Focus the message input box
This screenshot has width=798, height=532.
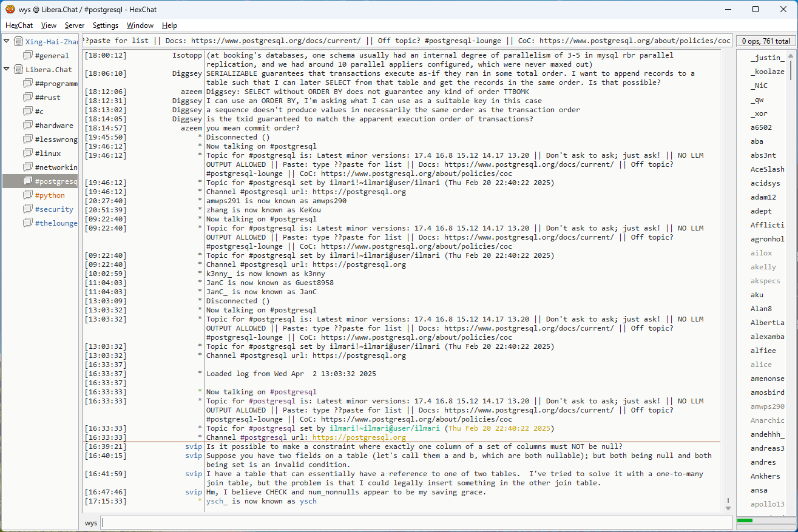416,523
